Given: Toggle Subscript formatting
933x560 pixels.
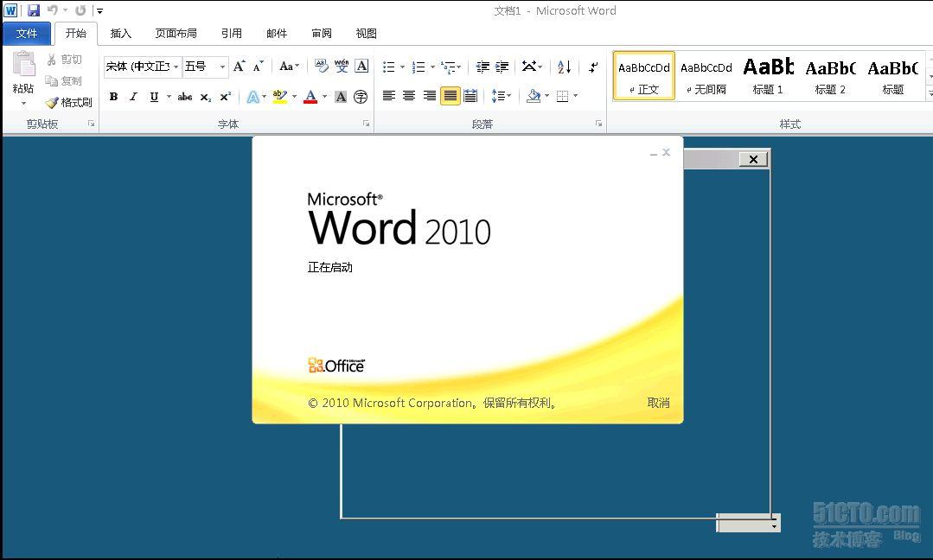Looking at the screenshot, I should pos(205,96).
